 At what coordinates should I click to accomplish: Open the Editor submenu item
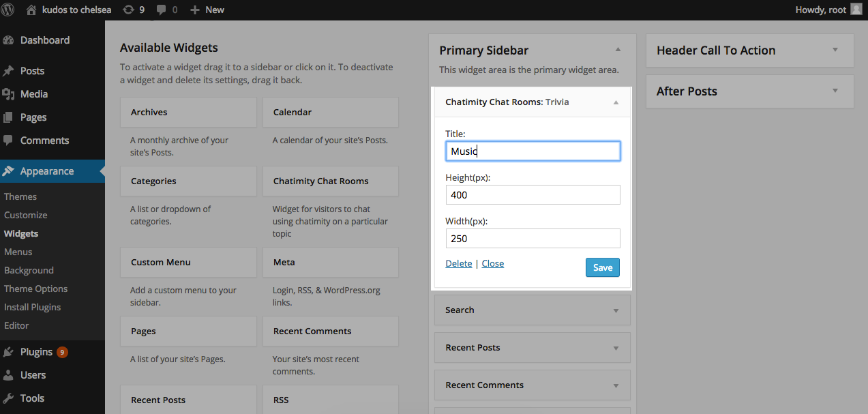tap(16, 325)
